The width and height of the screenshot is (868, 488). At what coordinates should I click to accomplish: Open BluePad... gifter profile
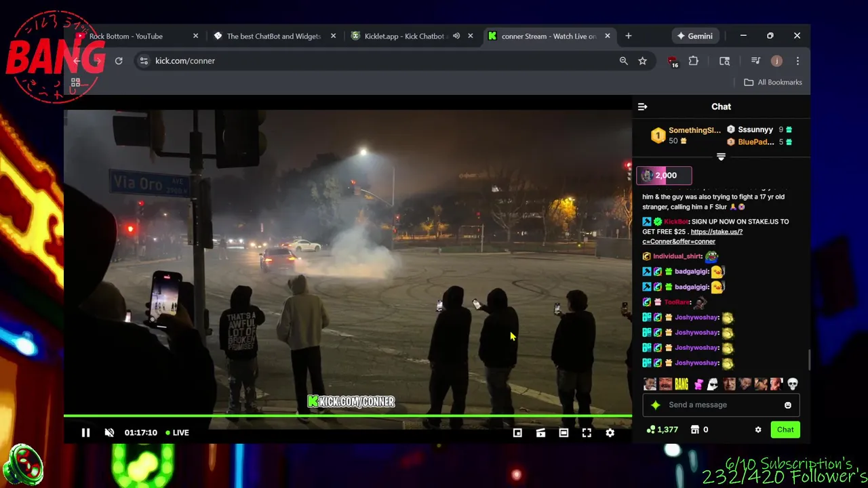tap(755, 142)
